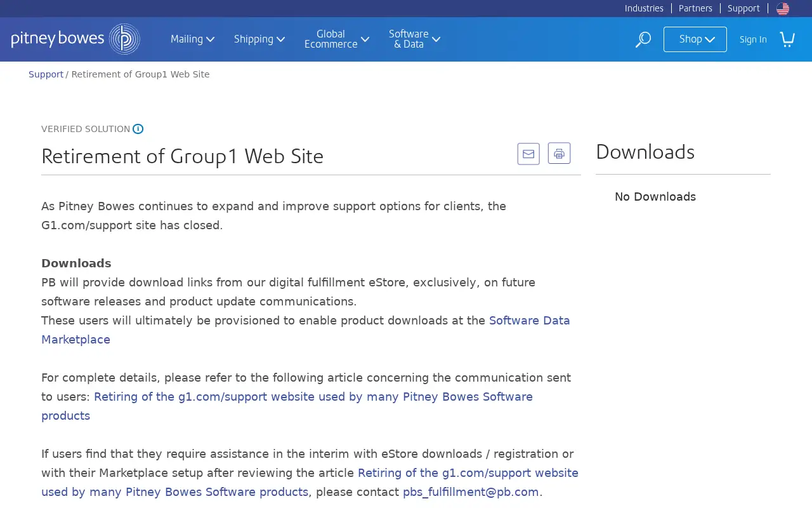Email this article using the envelope icon
Viewport: 812px width, 508px height.
pyautogui.click(x=528, y=154)
